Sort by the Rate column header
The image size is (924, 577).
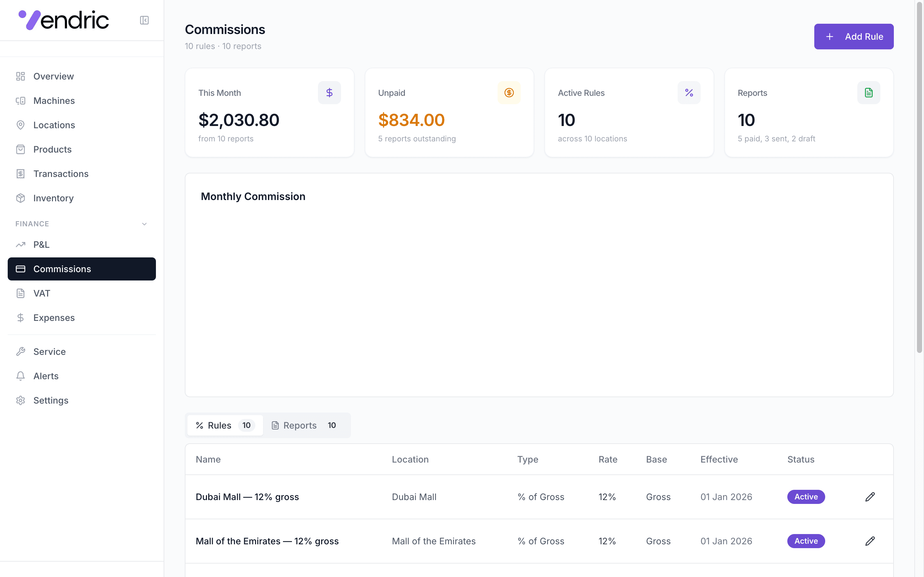pyautogui.click(x=607, y=459)
